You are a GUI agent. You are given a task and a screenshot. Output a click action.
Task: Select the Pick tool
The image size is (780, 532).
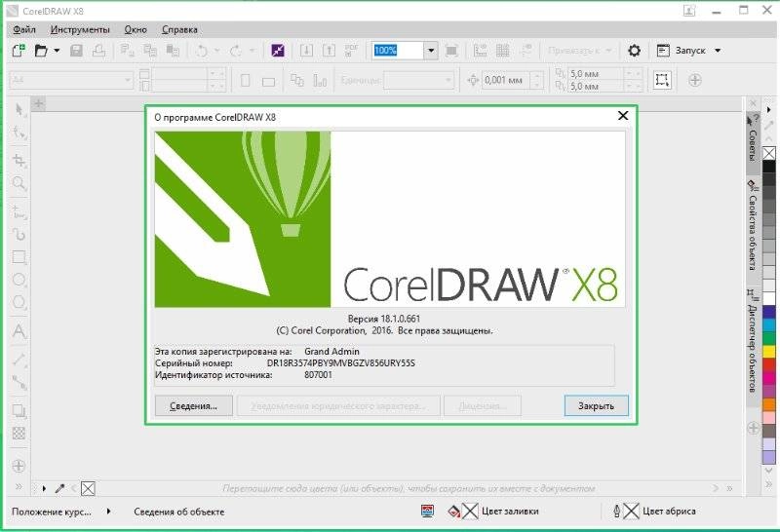[x=19, y=109]
